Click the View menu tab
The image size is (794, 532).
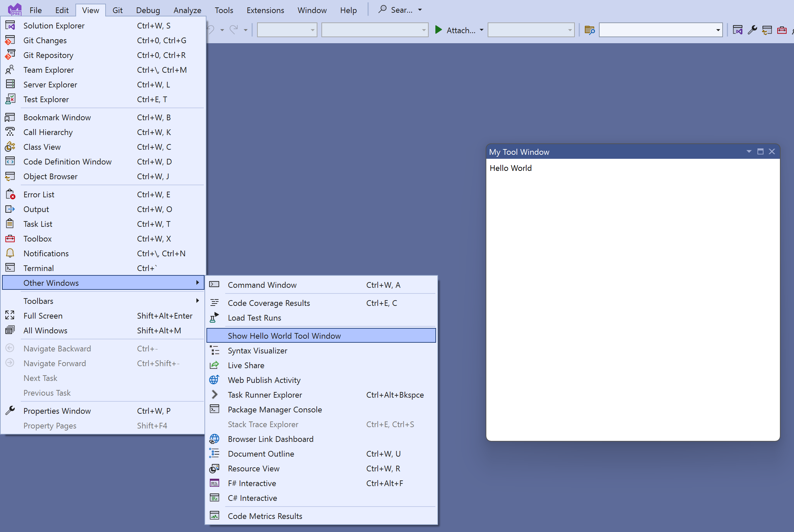tap(90, 9)
